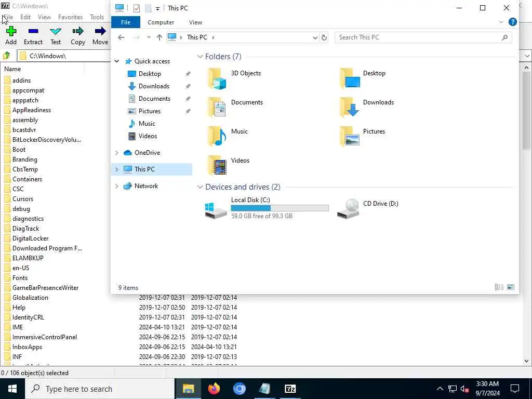Open Firefox from the taskbar
Screen dimensions: 532x399
point(214,389)
